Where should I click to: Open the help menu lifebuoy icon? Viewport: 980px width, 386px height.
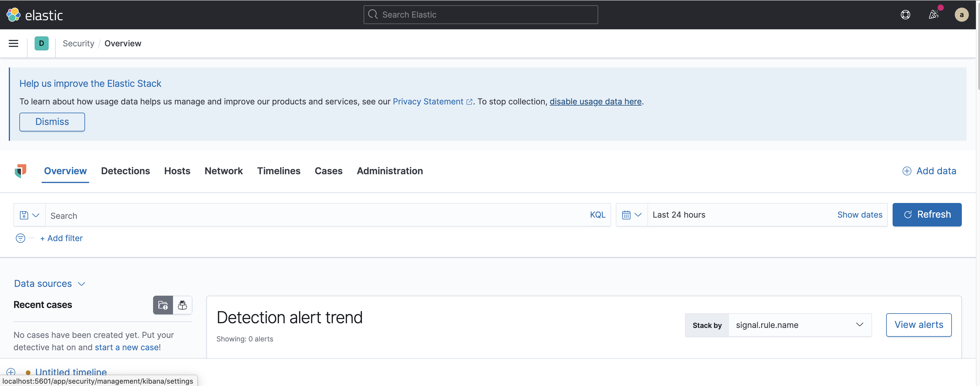(x=905, y=15)
